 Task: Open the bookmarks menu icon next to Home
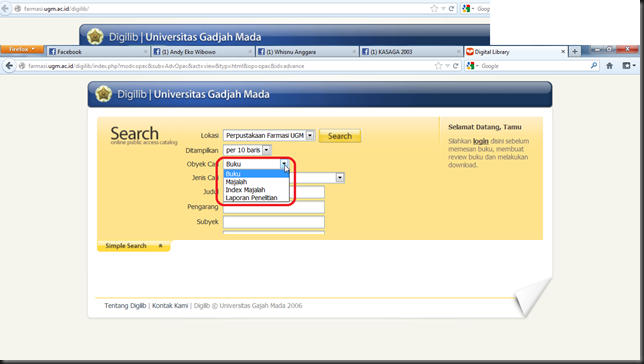[x=629, y=66]
